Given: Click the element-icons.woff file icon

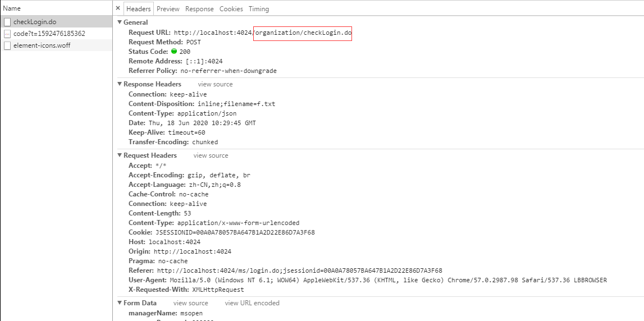Looking at the screenshot, I should point(7,45).
